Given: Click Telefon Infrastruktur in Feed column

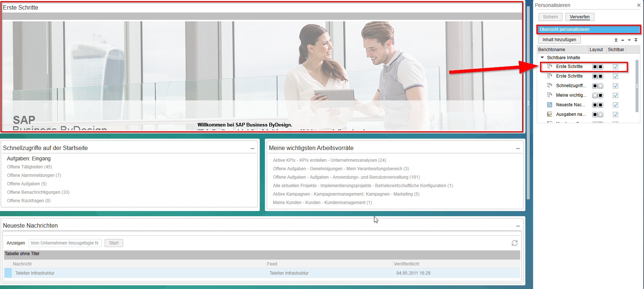Looking at the screenshot, I should (289, 273).
